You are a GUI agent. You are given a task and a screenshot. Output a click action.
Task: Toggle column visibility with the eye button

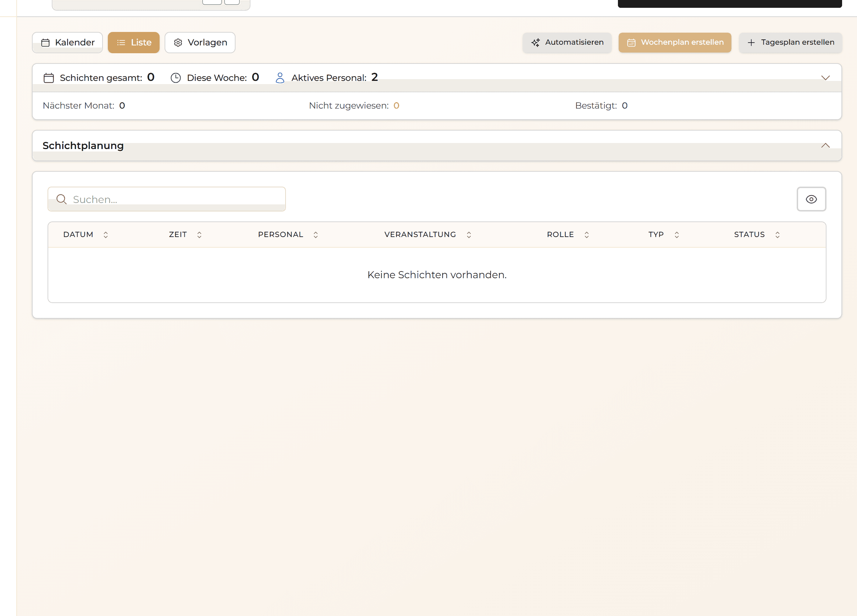(x=811, y=199)
